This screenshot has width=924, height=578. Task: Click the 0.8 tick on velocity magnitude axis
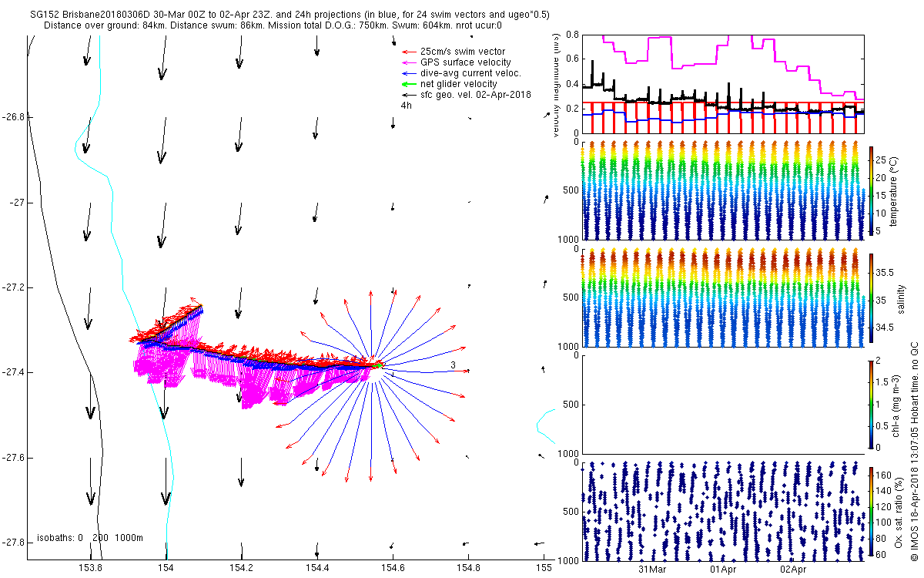coord(571,35)
